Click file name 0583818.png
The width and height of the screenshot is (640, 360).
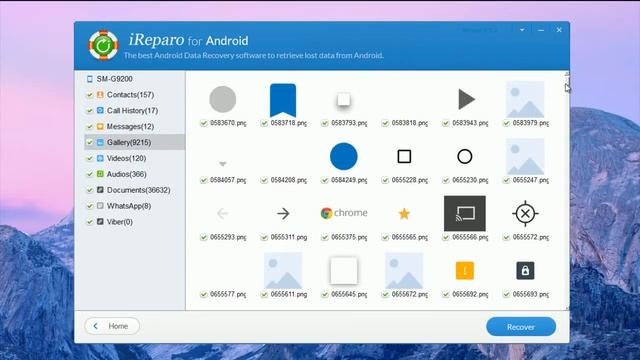tap(409, 123)
